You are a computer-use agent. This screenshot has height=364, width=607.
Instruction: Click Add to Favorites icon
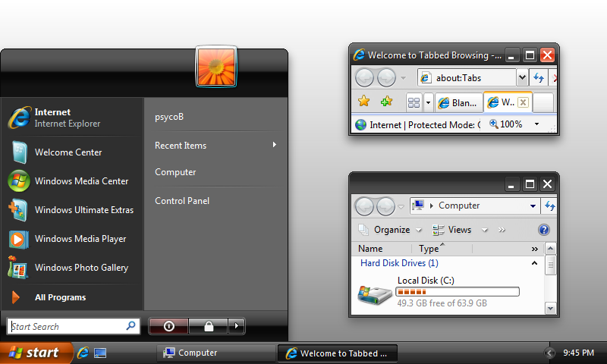pyautogui.click(x=386, y=102)
